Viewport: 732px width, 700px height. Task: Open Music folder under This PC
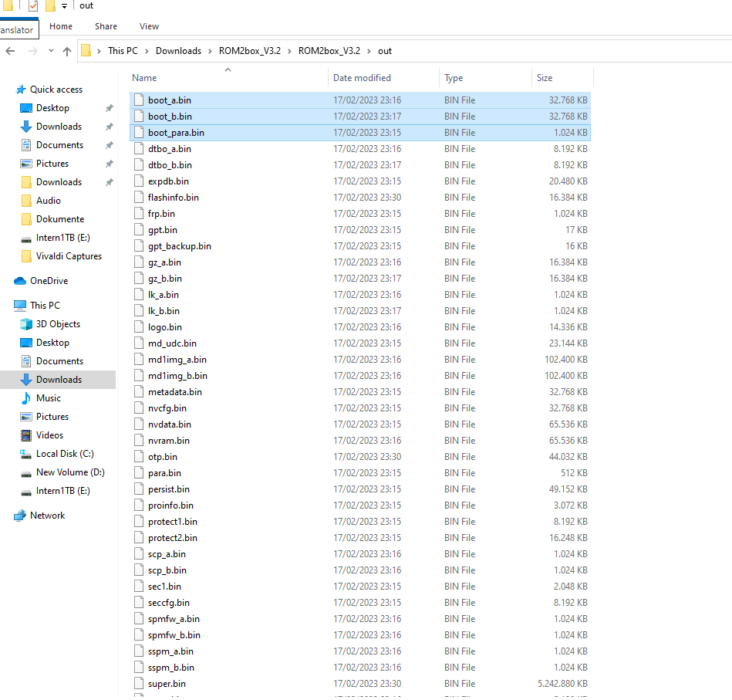(x=48, y=398)
